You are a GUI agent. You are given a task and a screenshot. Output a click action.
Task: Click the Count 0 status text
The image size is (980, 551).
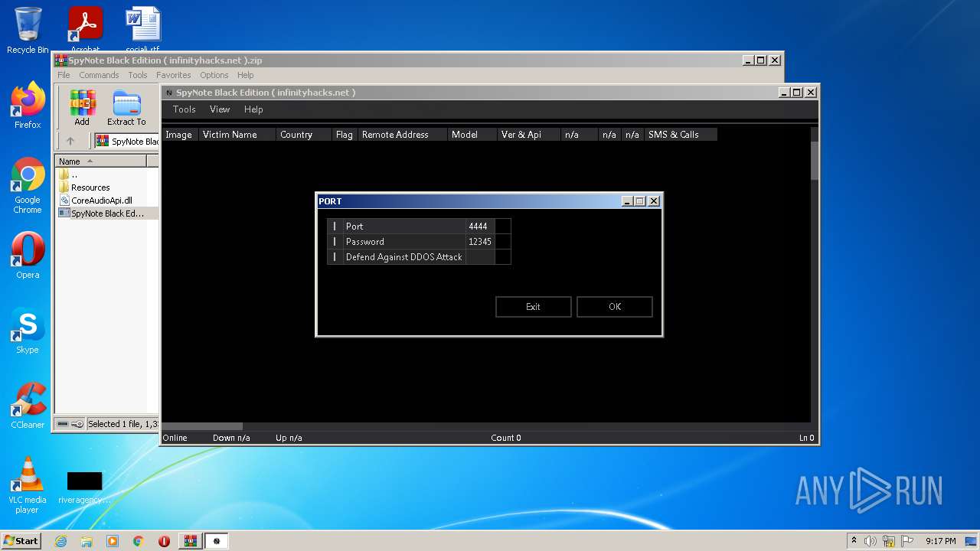click(506, 438)
